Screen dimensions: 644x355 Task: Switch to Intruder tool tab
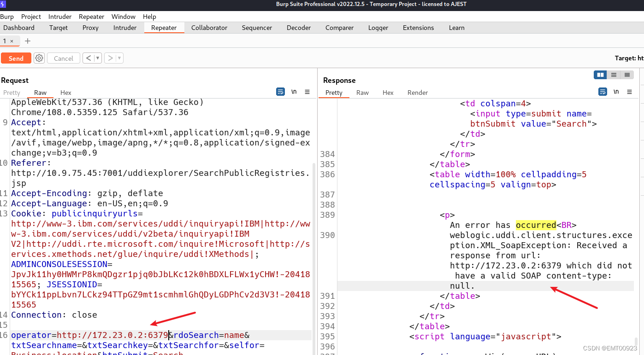point(125,28)
